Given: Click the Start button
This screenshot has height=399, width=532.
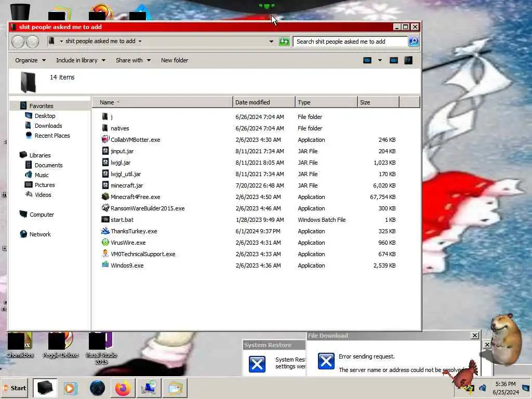Looking at the screenshot, I should pyautogui.click(x=14, y=388).
